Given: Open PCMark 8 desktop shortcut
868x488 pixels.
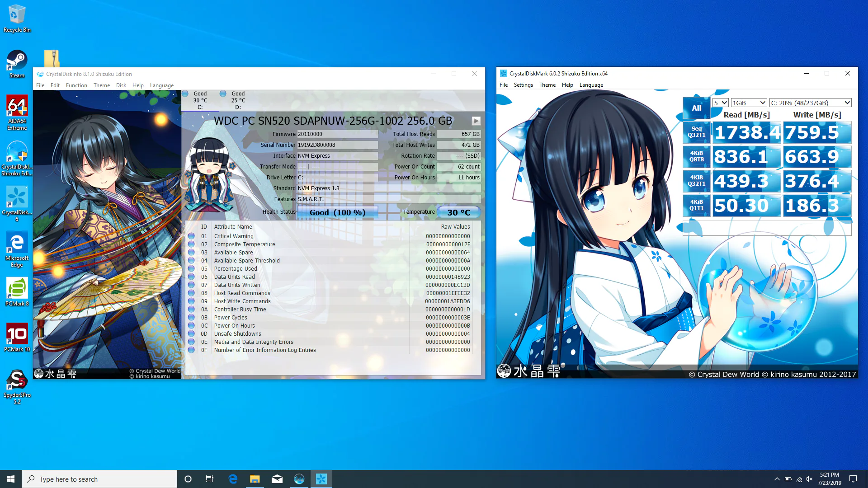Looking at the screenshot, I should click(17, 292).
